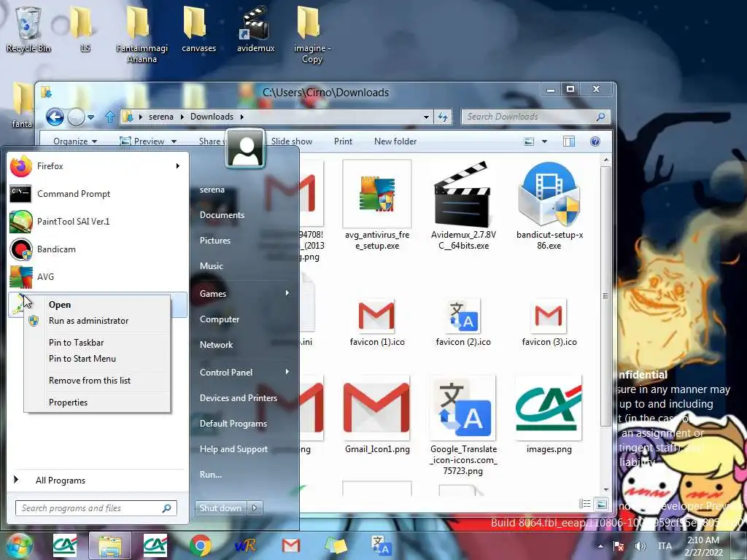Open the address bar history dropdown
The width and height of the screenshot is (747, 560).
(426, 117)
